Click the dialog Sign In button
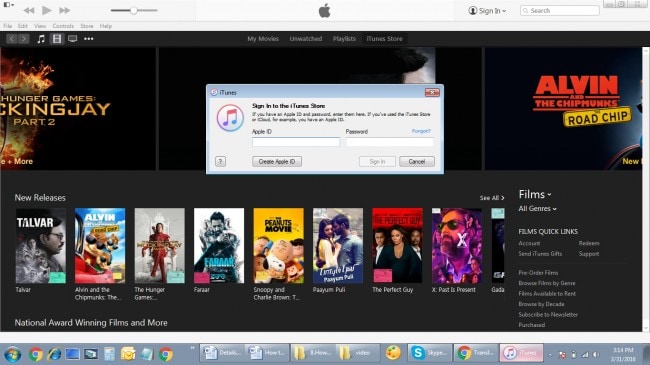Screen dimensions: 650x365 pos(377,161)
